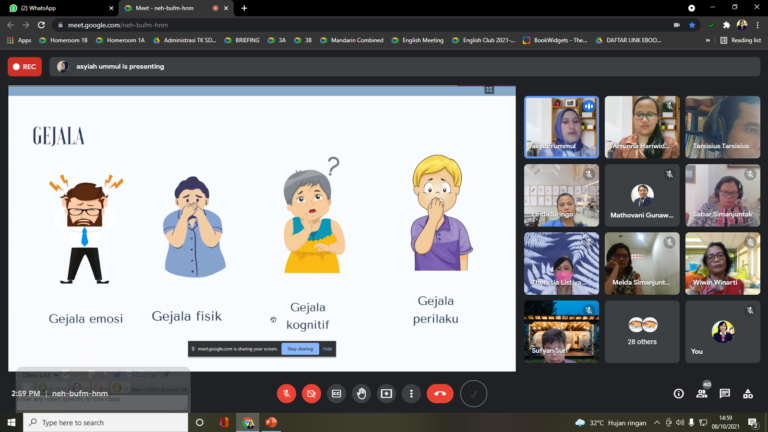Image resolution: width=768 pixels, height=432 pixels.
Task: Raise your hand in the meeting
Action: [x=361, y=394]
